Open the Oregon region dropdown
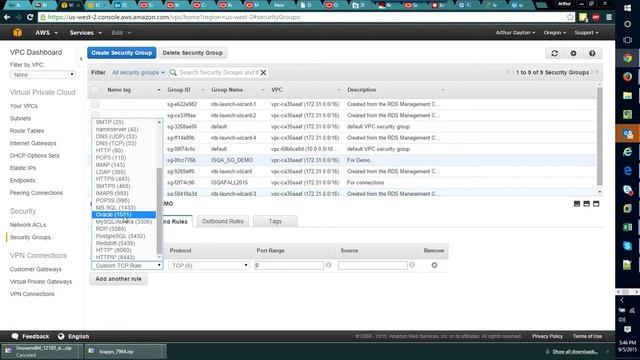This screenshot has width=640, height=360. coord(554,33)
